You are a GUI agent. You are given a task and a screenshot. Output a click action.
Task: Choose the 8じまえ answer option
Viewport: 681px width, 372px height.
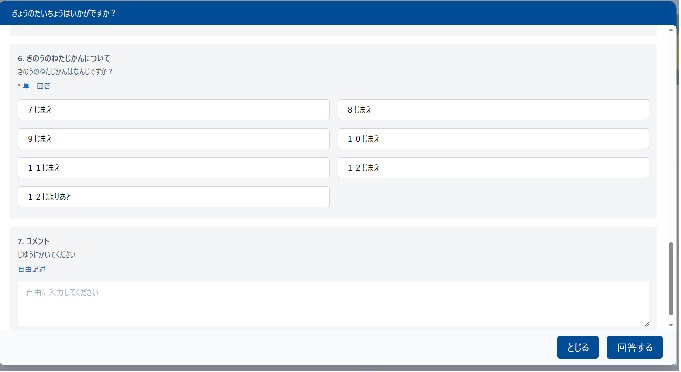(x=493, y=110)
